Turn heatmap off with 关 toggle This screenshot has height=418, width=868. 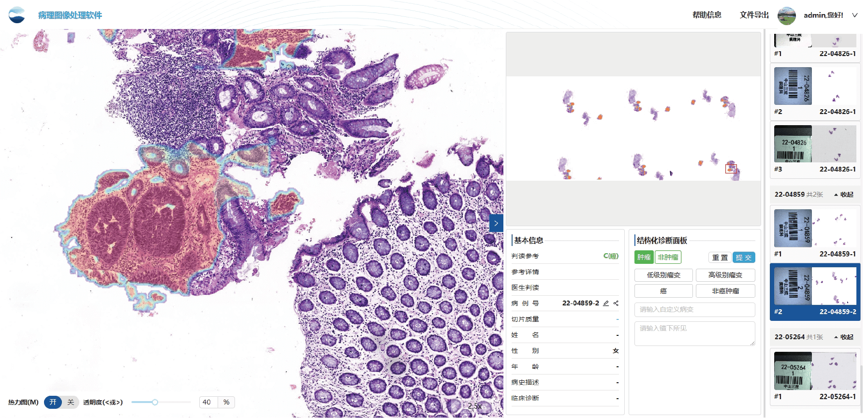(71, 402)
